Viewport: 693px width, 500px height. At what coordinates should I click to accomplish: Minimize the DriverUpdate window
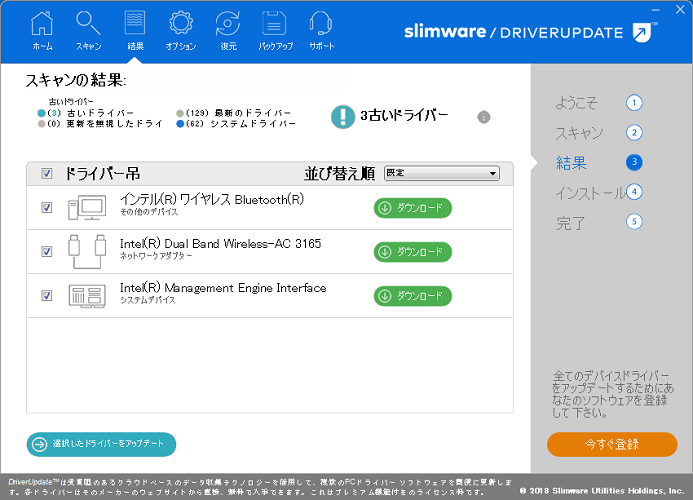[655, 10]
